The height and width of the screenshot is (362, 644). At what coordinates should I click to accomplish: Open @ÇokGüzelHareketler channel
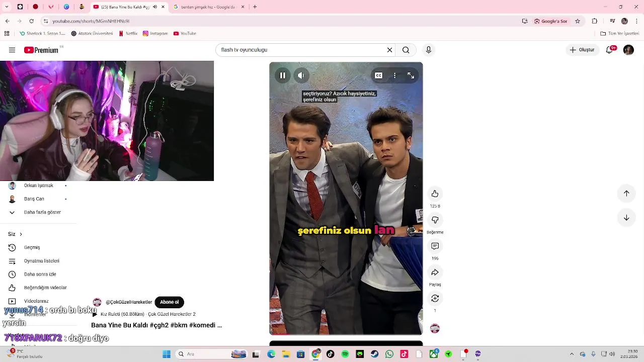[x=129, y=302]
